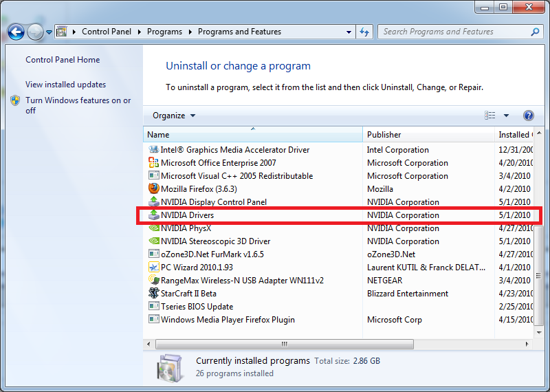Click the Control Panel icon in address bar

coord(62,32)
